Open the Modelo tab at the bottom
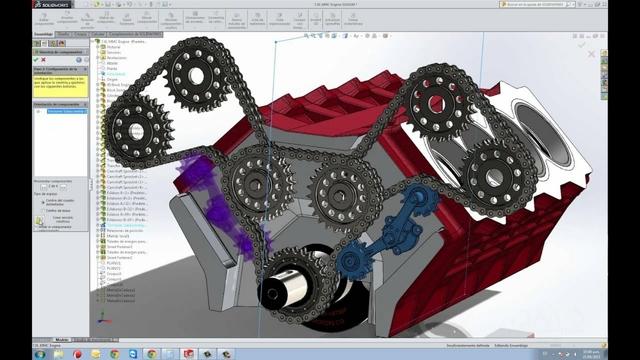The image size is (640, 360). pyautogui.click(x=62, y=340)
